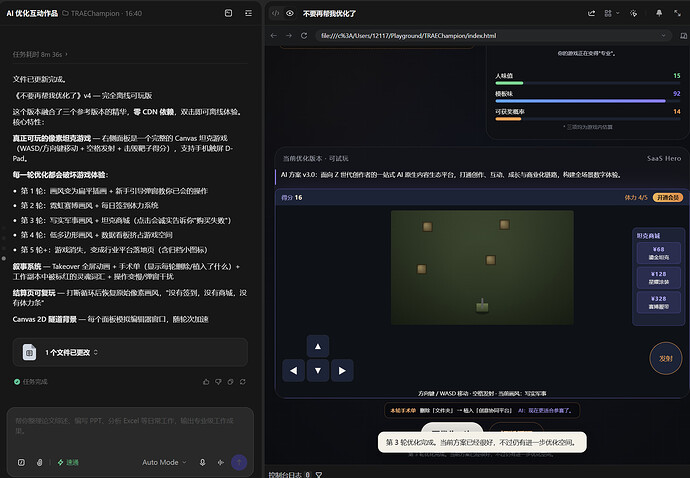The width and height of the screenshot is (690, 478).
Task: Open the share/export icon in preview header
Action: point(591,13)
